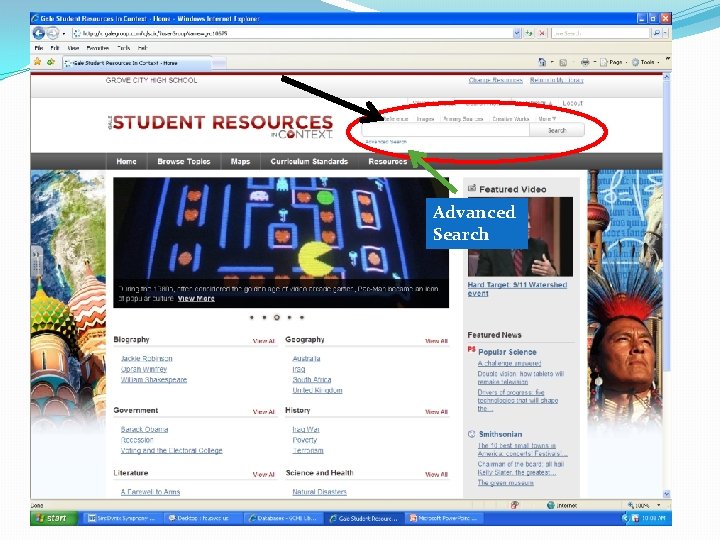Open the Tools toolbar menu

pyautogui.click(x=646, y=62)
